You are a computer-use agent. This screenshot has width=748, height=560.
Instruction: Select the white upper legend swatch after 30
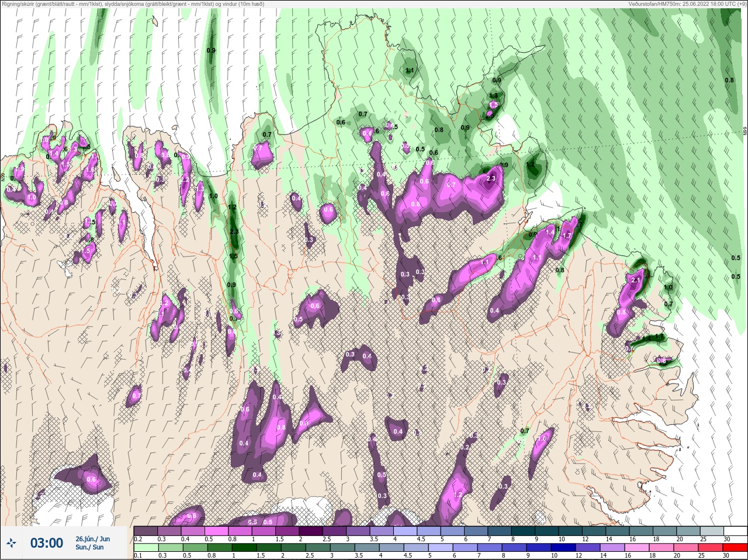[736, 531]
